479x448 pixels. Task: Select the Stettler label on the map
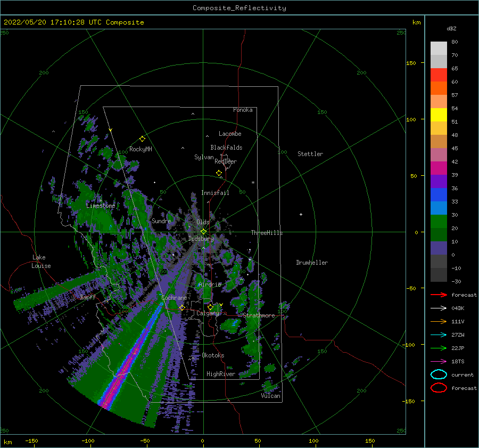pyautogui.click(x=310, y=154)
